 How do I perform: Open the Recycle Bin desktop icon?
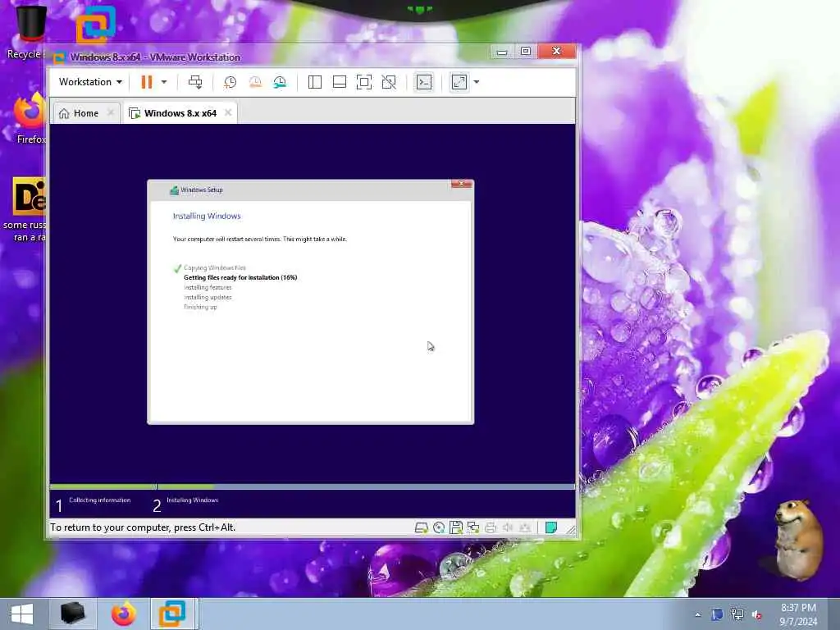(25, 32)
